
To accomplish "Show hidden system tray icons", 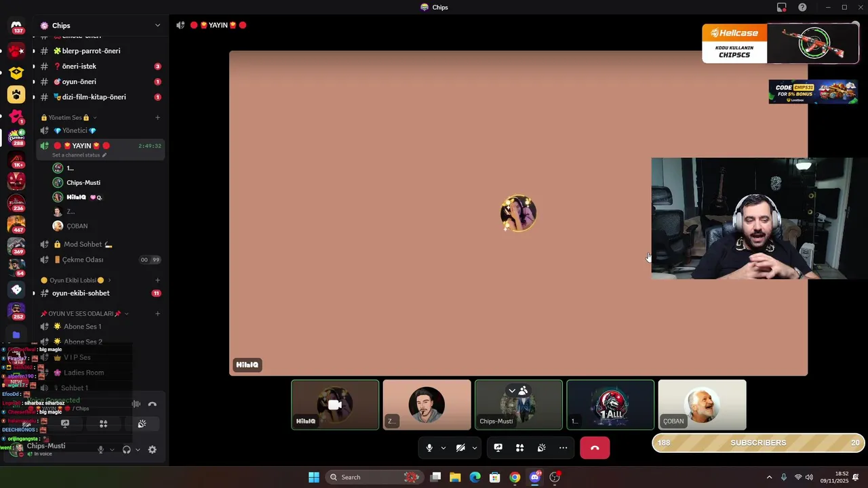I will click(x=769, y=477).
